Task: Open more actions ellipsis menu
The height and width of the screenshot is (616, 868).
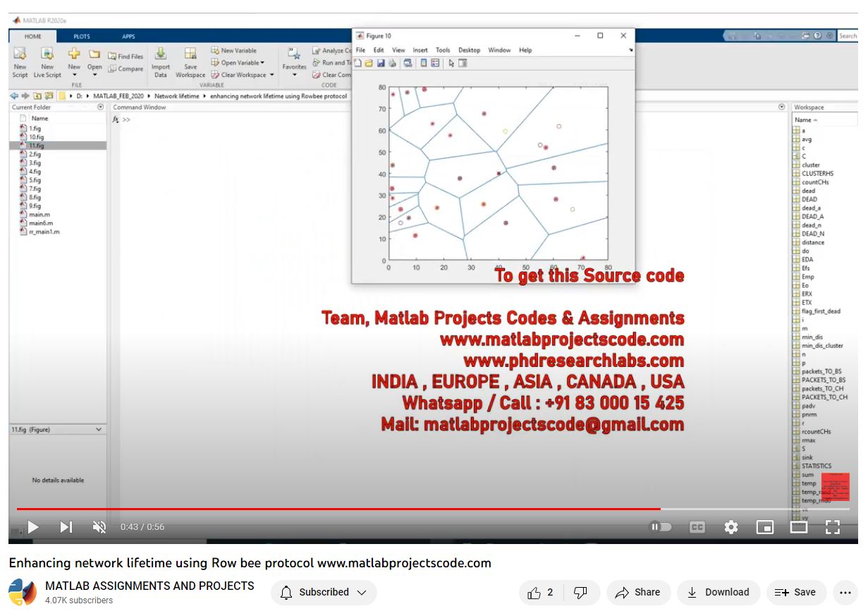Action: click(845, 593)
